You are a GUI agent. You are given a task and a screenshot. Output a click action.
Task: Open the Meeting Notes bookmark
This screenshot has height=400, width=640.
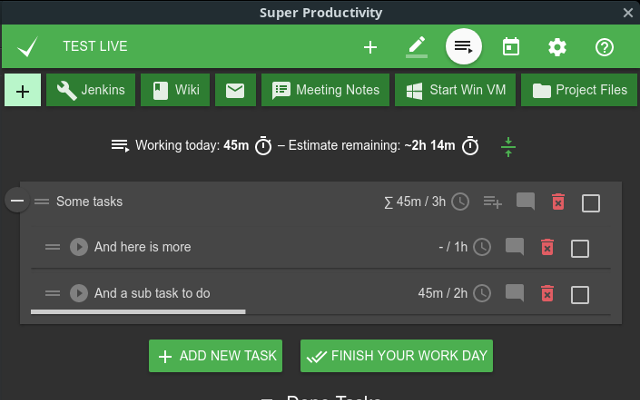coord(326,90)
